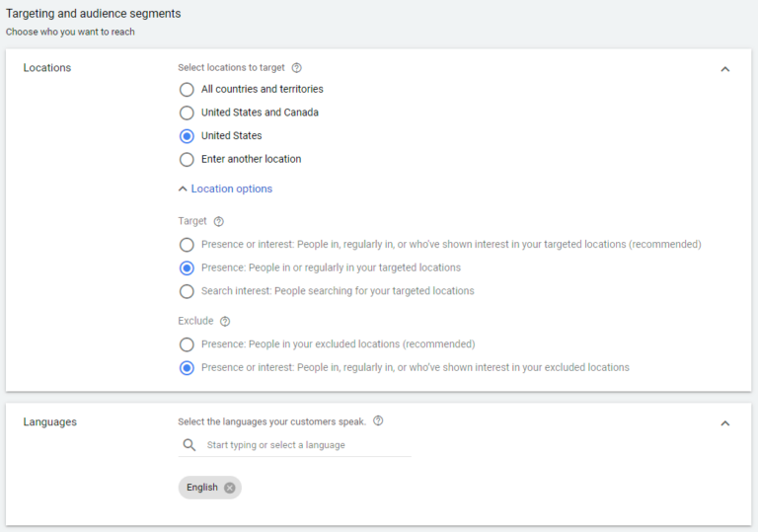The width and height of the screenshot is (758, 532).
Task: Select All countries and territories option
Action: (x=187, y=90)
